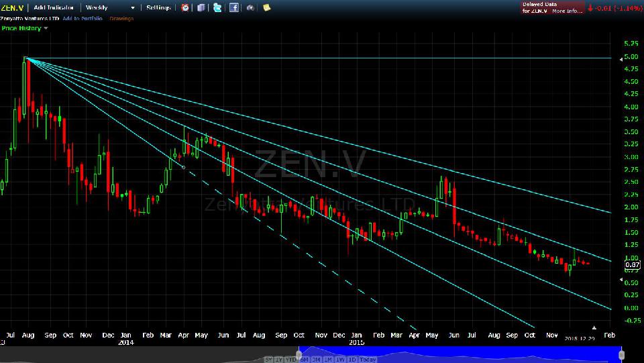Open the Settings menu
Screen dimensions: 644x363
point(158,7)
